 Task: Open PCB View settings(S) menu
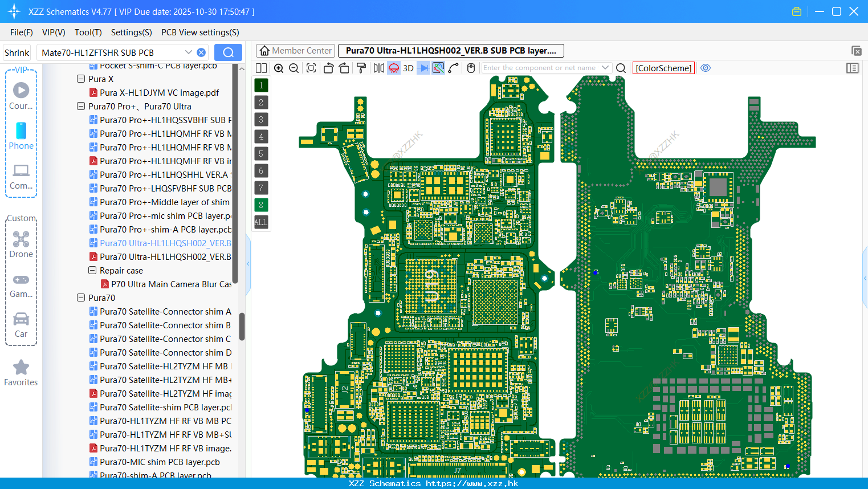coord(200,32)
